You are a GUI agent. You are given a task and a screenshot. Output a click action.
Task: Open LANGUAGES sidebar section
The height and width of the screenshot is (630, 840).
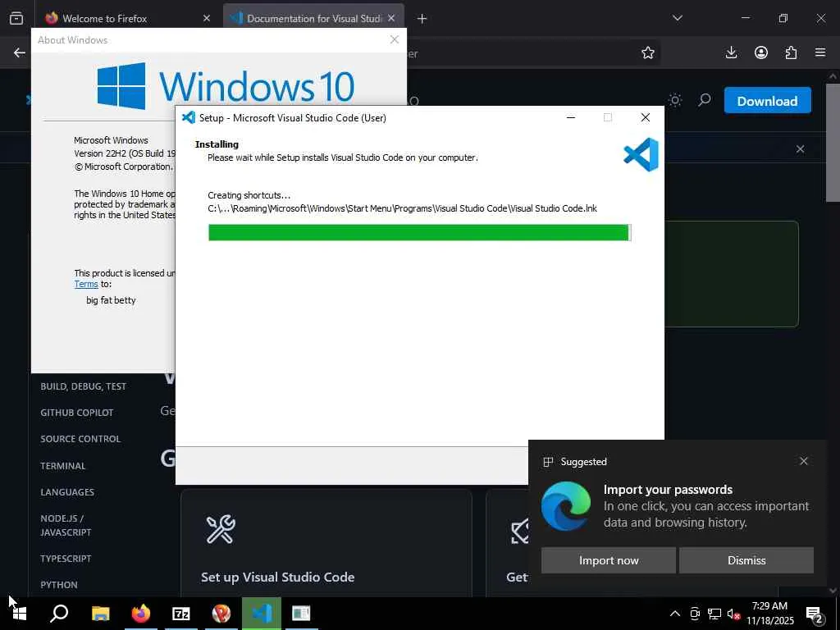(67, 492)
